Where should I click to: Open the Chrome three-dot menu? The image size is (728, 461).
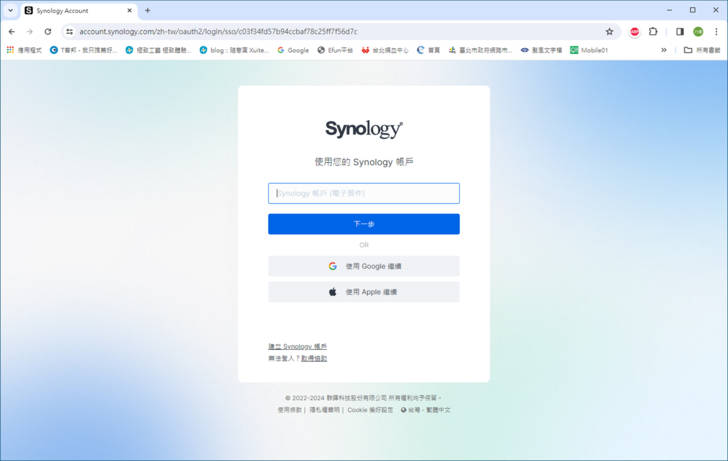pyautogui.click(x=716, y=32)
